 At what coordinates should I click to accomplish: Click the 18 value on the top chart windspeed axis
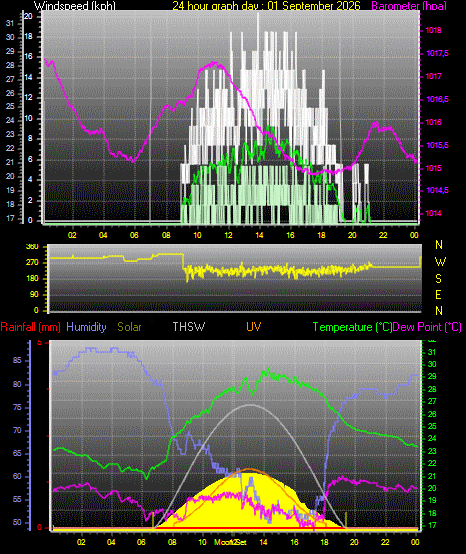coord(28,37)
